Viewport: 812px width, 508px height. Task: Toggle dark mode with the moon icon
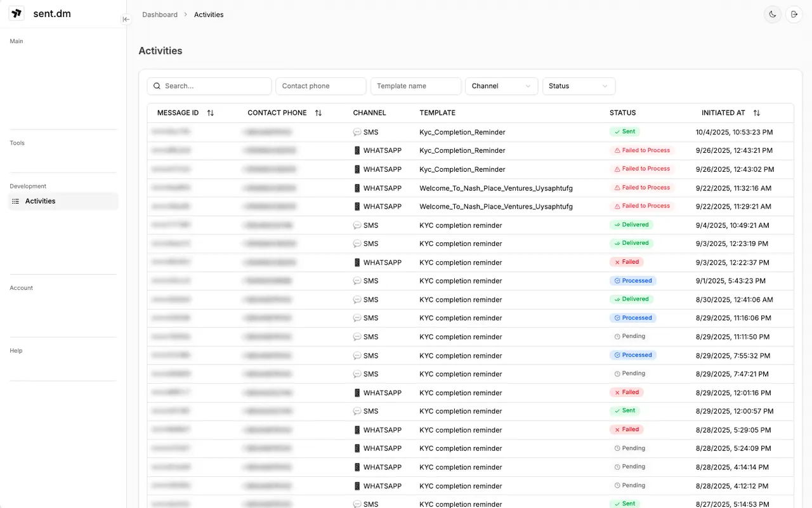[x=772, y=14]
